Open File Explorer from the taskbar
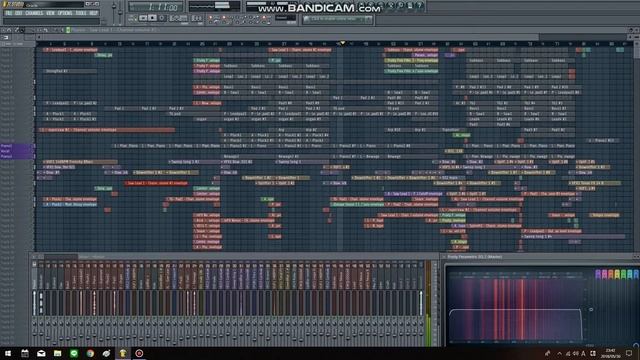This screenshot has height=360, width=640. pyautogui.click(x=58, y=353)
